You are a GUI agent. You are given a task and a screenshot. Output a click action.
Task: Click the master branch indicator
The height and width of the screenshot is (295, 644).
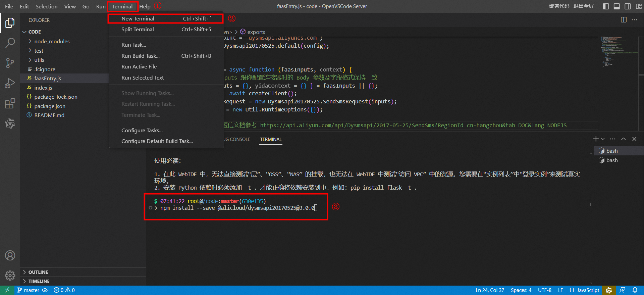tap(28, 290)
